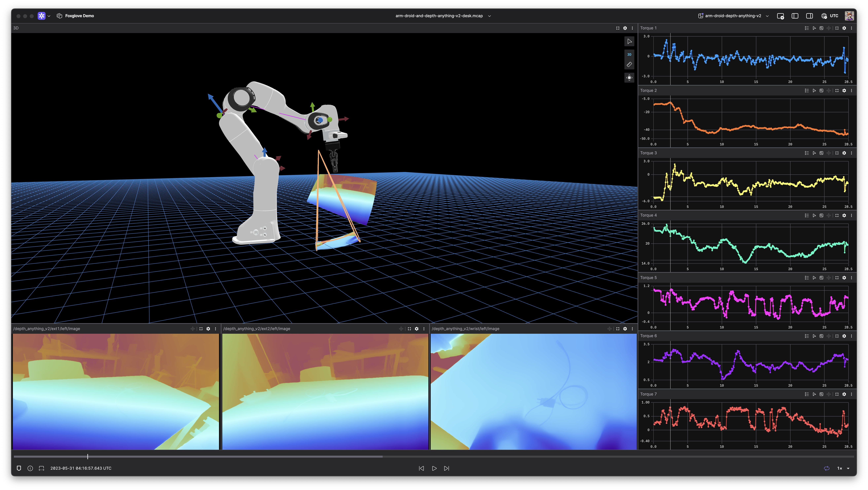
Task: Toggle the right sidebar visibility
Action: tap(809, 16)
